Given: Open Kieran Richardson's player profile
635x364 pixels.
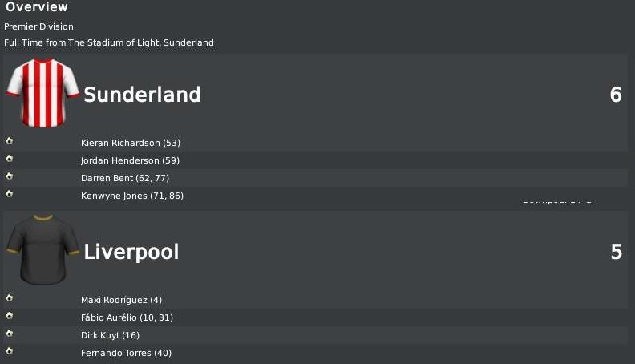Looking at the screenshot, I should (121, 143).
